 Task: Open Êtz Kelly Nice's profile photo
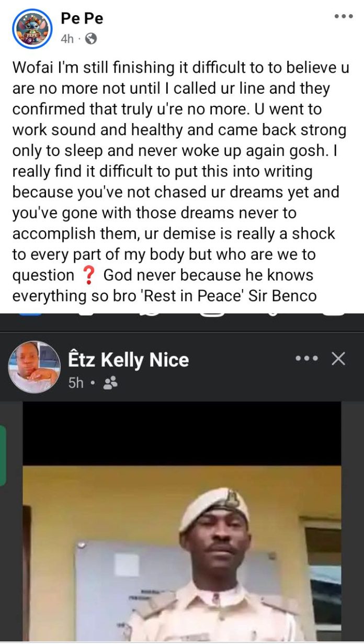[34, 367]
